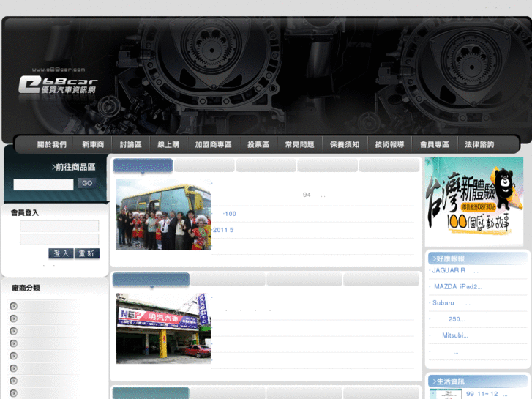Open the 線上購 menu item

[168, 145]
